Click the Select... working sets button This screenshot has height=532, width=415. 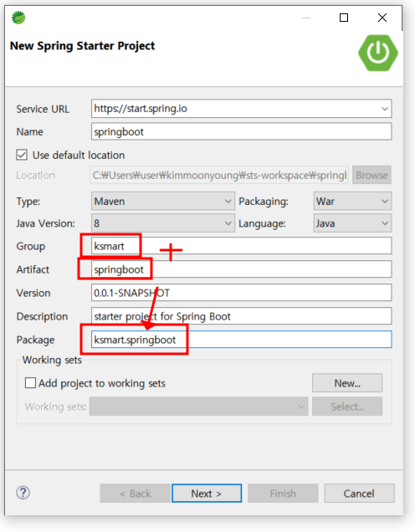point(347,407)
